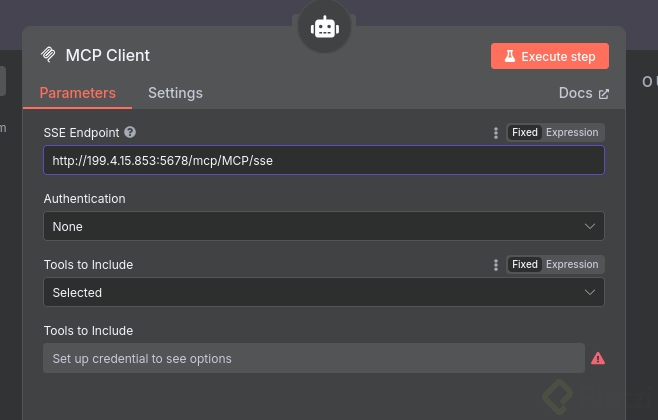Open Tools to Include three-dot options menu
The image size is (658, 420).
496,265
